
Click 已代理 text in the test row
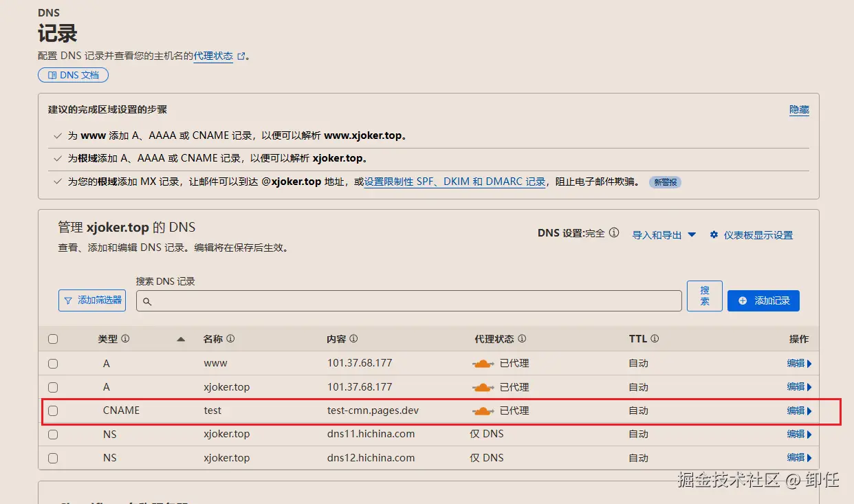point(514,410)
